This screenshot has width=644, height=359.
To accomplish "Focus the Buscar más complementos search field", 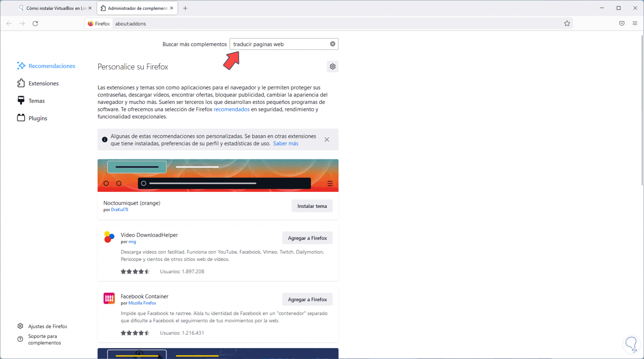I will [x=284, y=44].
